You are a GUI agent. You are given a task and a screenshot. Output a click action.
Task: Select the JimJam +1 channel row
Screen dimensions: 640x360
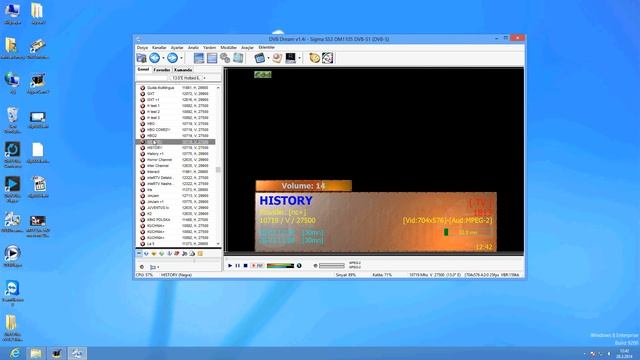point(176,202)
